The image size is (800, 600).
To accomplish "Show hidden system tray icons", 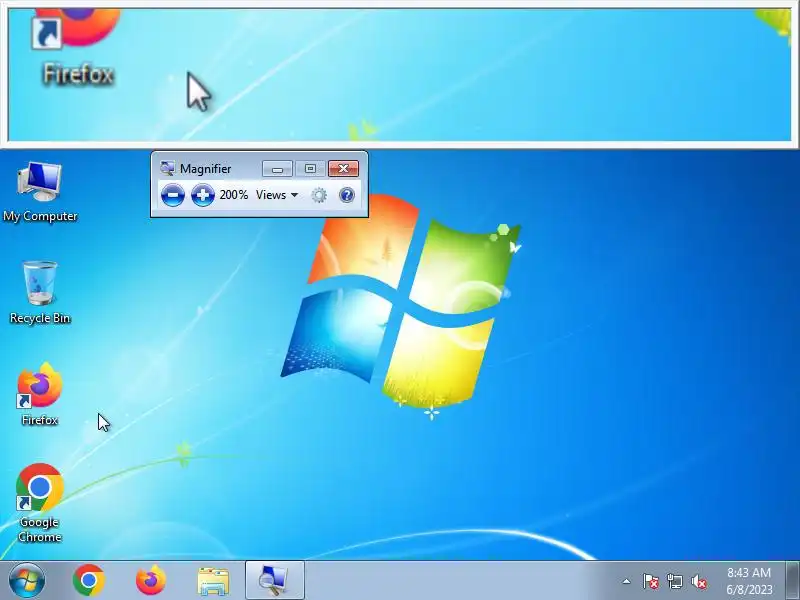I will 626,581.
